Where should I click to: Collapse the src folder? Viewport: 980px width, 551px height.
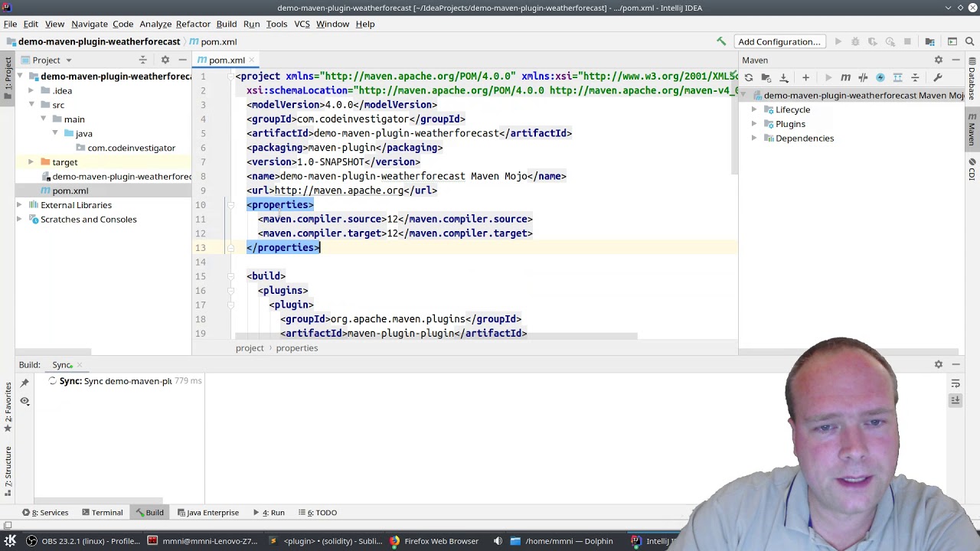31,105
